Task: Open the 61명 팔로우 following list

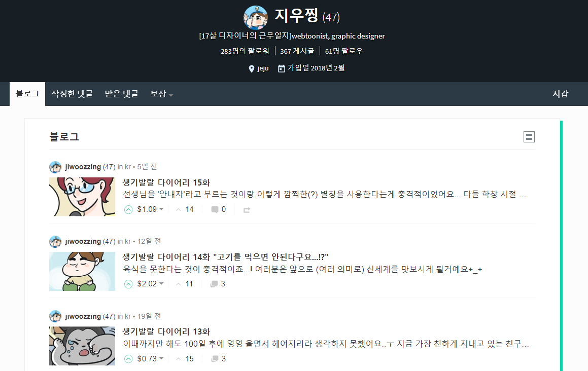Action: (x=344, y=51)
